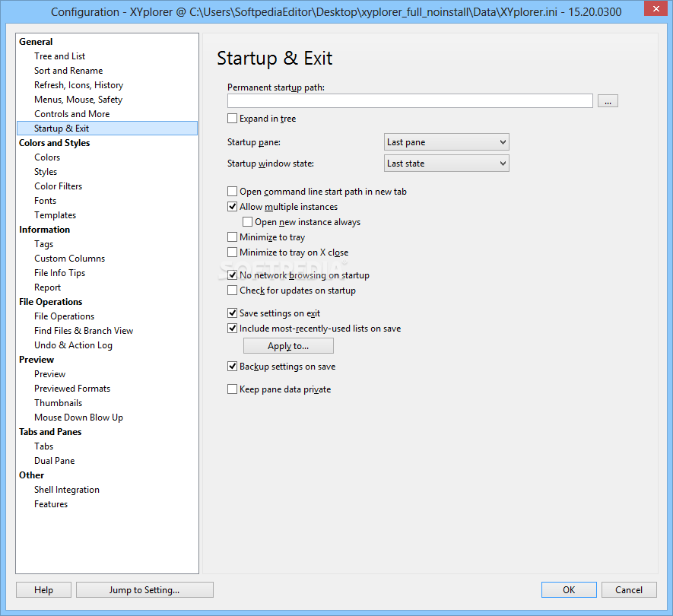This screenshot has height=616, width=673.
Task: Select Tabs and Panes heading
Action: 50,432
